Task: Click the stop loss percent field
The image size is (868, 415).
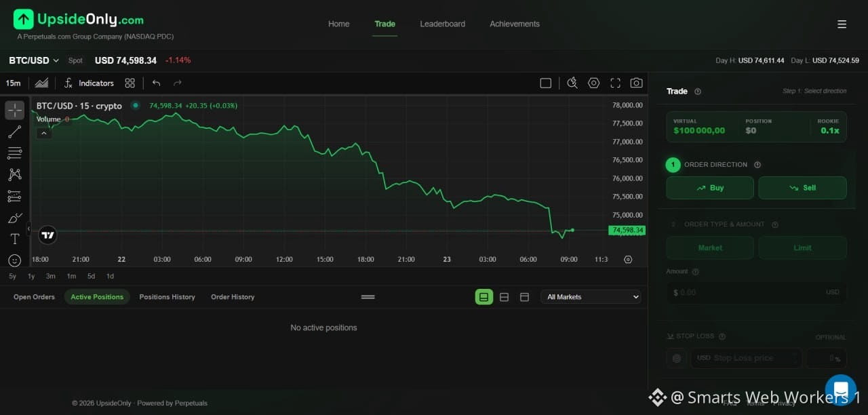Action: [x=826, y=358]
